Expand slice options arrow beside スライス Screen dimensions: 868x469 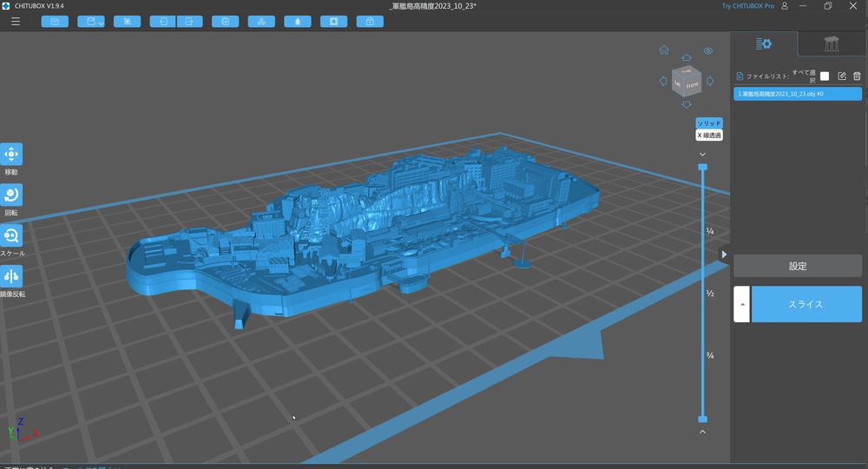[741, 305]
